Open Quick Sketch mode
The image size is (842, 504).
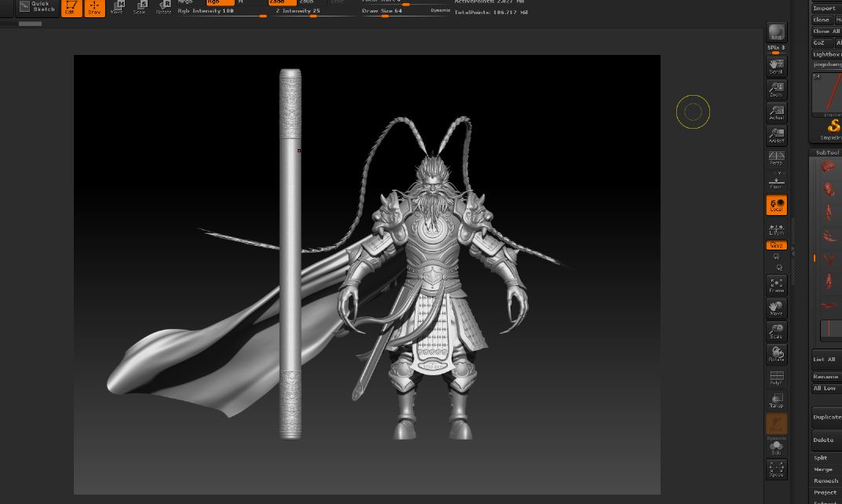[x=37, y=8]
